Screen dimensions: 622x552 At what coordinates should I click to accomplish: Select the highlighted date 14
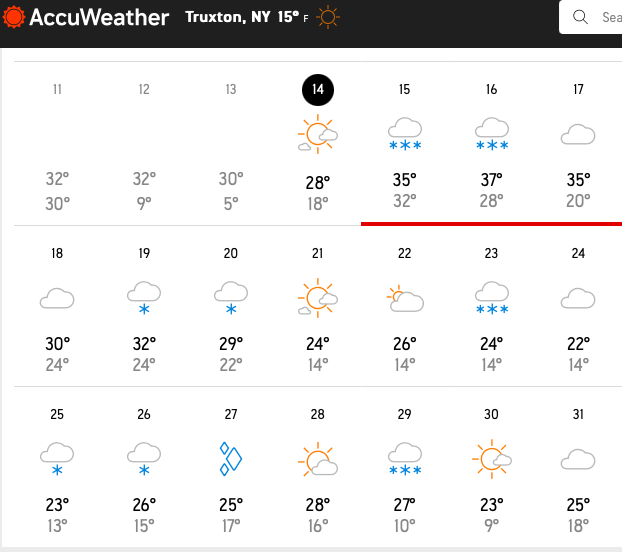(x=318, y=89)
